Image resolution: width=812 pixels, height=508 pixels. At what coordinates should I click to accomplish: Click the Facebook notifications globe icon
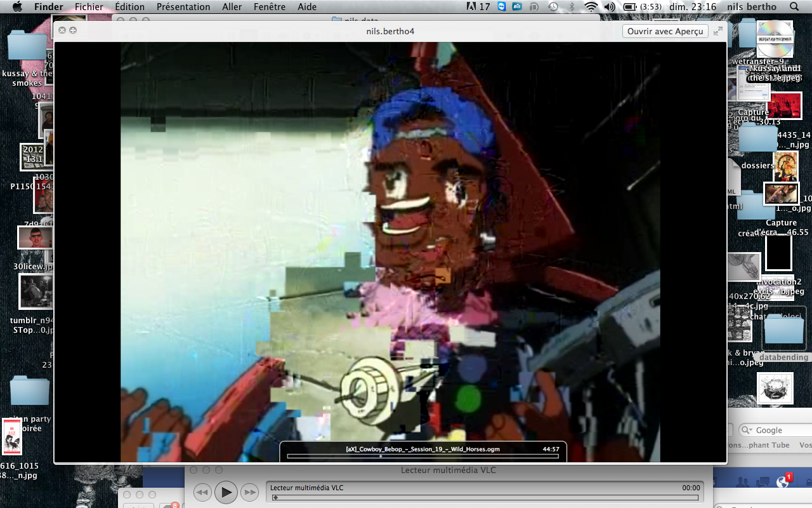(x=783, y=483)
